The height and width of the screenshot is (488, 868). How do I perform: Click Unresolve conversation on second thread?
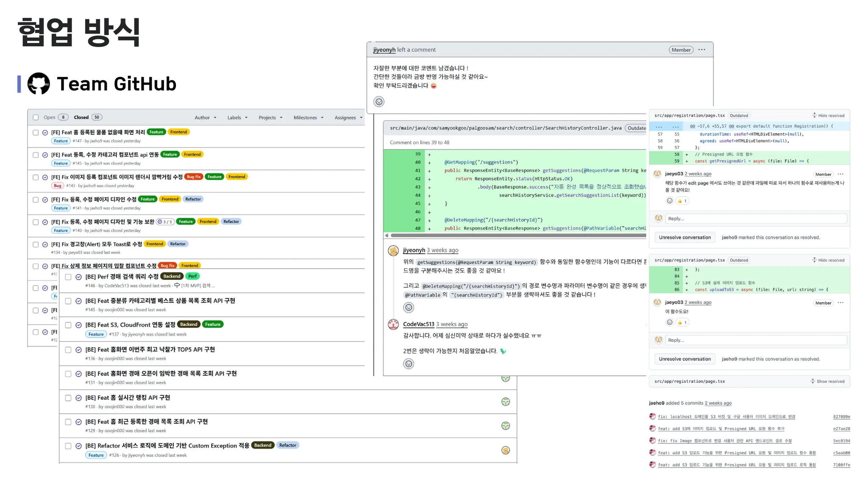coord(684,359)
